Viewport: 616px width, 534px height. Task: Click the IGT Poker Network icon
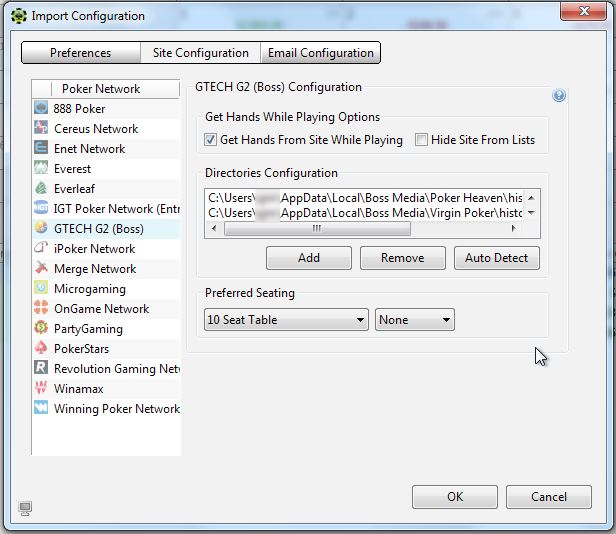coord(41,208)
